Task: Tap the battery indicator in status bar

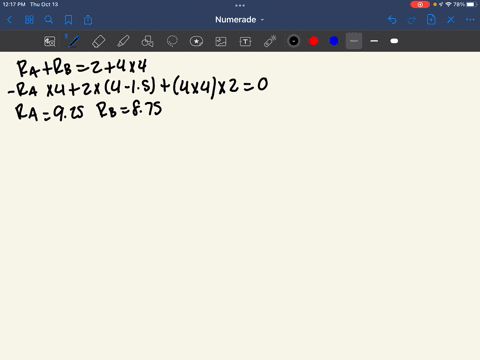Action: 472,4
